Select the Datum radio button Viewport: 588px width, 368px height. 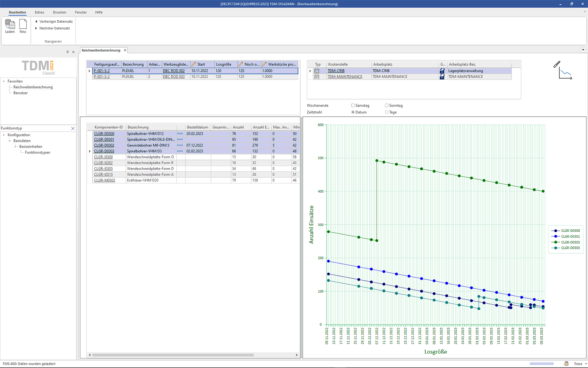point(353,112)
